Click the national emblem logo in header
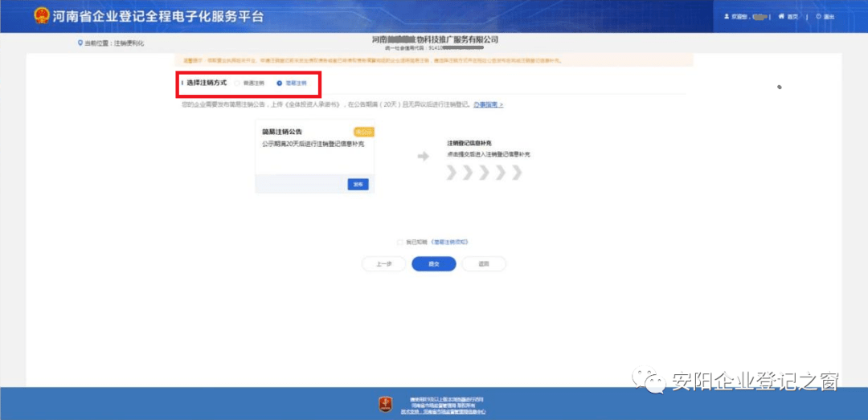The width and height of the screenshot is (868, 420). click(41, 16)
